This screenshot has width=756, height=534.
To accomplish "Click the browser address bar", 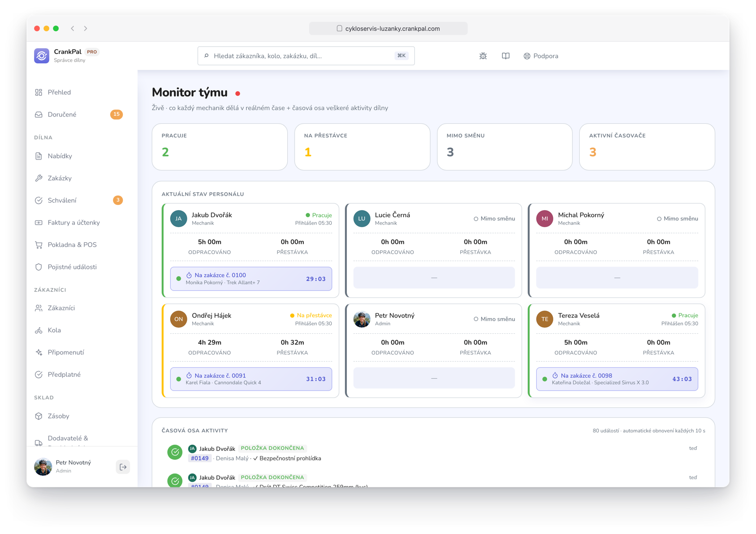I will point(388,28).
